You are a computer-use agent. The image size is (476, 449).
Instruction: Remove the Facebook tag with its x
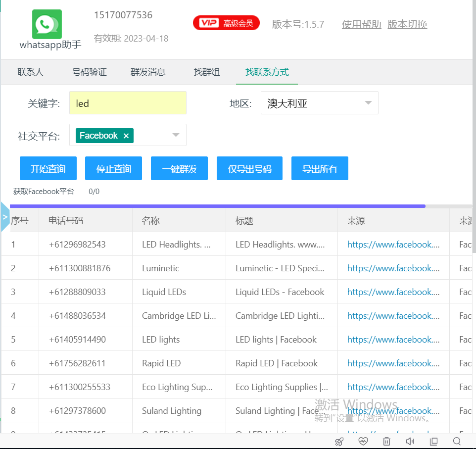point(126,136)
